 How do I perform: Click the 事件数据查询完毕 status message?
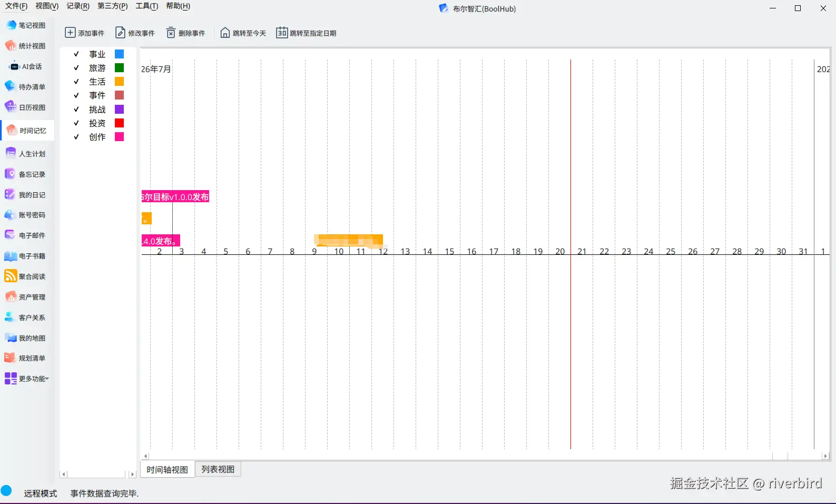(x=104, y=493)
